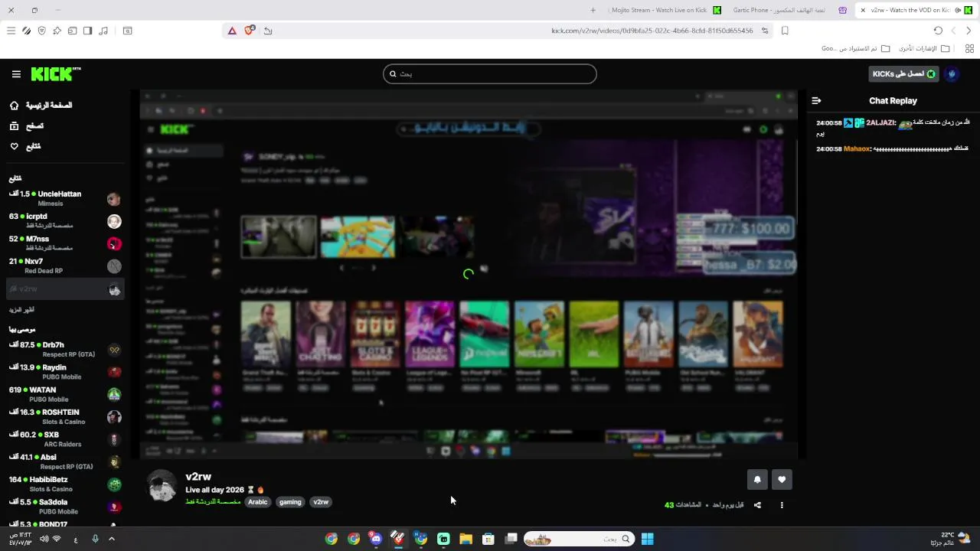Open Windows Start button
Screen dimensions: 980x551
[x=648, y=539]
